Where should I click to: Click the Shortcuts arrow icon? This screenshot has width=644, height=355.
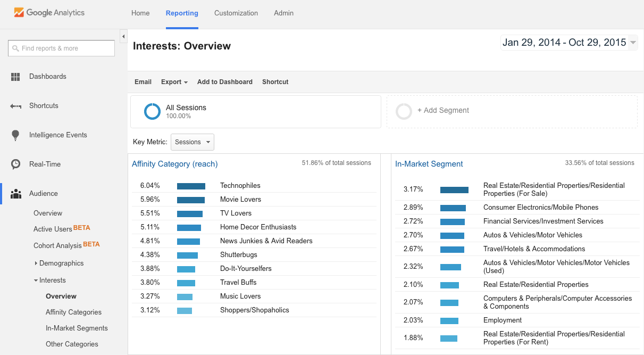click(15, 106)
